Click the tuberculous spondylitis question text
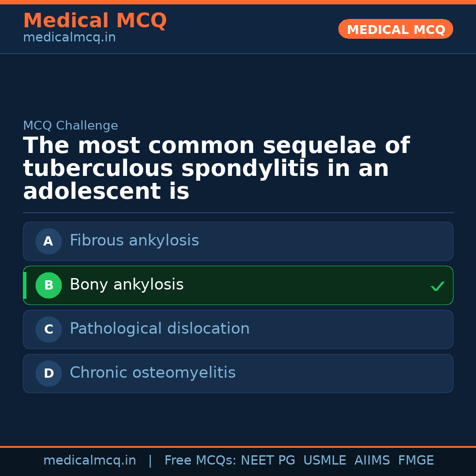 point(216,169)
